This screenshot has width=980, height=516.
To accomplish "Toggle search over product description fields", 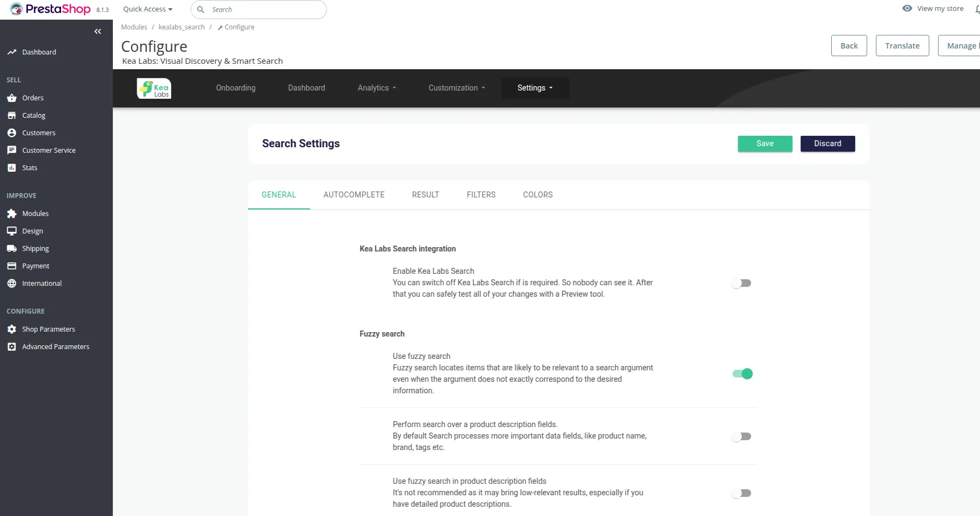I will (741, 436).
